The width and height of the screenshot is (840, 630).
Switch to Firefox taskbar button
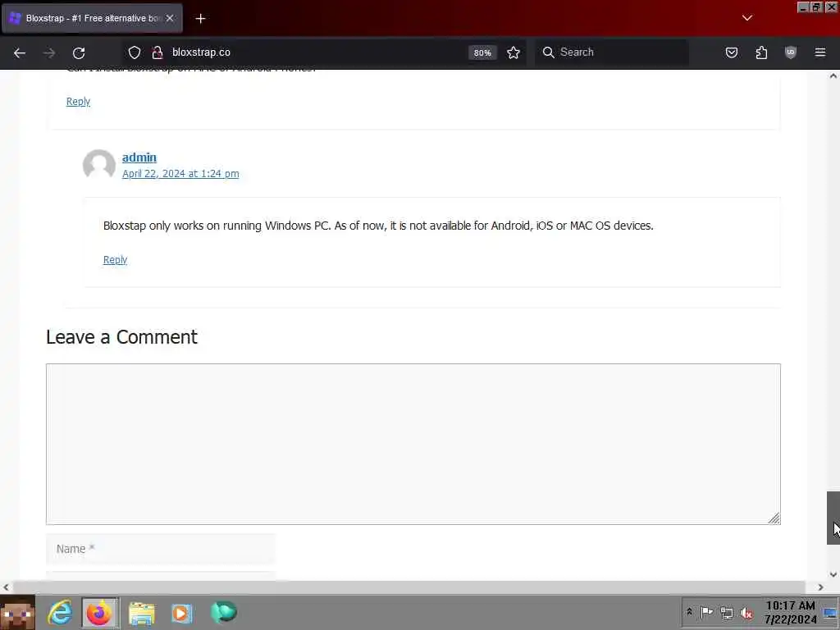click(99, 613)
